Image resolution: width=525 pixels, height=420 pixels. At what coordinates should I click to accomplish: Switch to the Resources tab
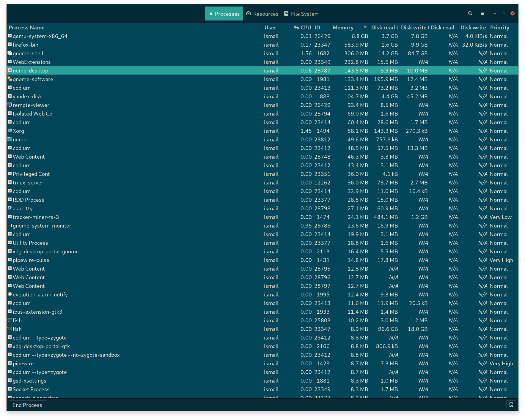point(262,13)
